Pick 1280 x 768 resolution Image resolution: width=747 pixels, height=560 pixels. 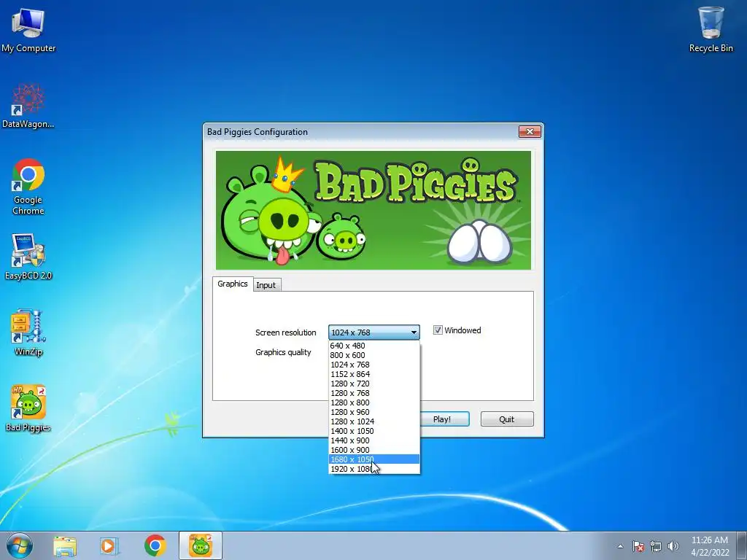click(x=374, y=393)
